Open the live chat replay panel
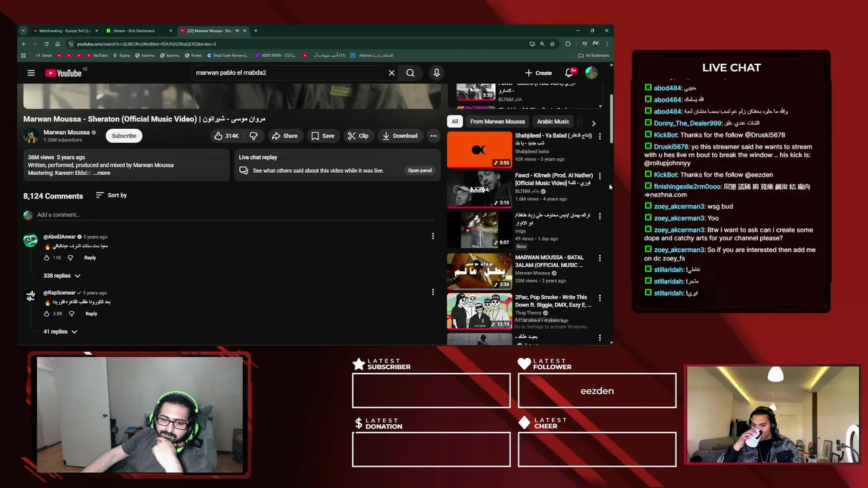This screenshot has width=868, height=488. coord(419,170)
